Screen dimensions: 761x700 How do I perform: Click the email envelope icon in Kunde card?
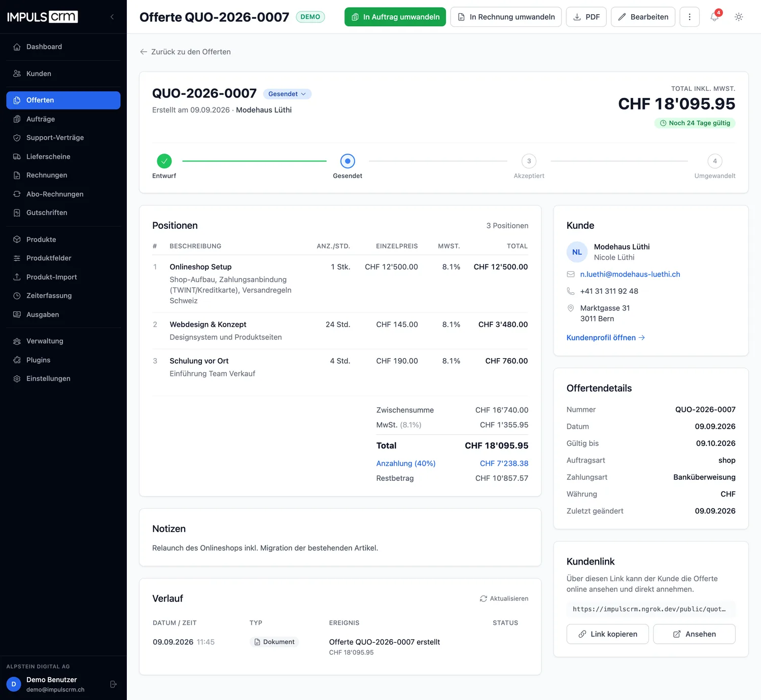571,274
